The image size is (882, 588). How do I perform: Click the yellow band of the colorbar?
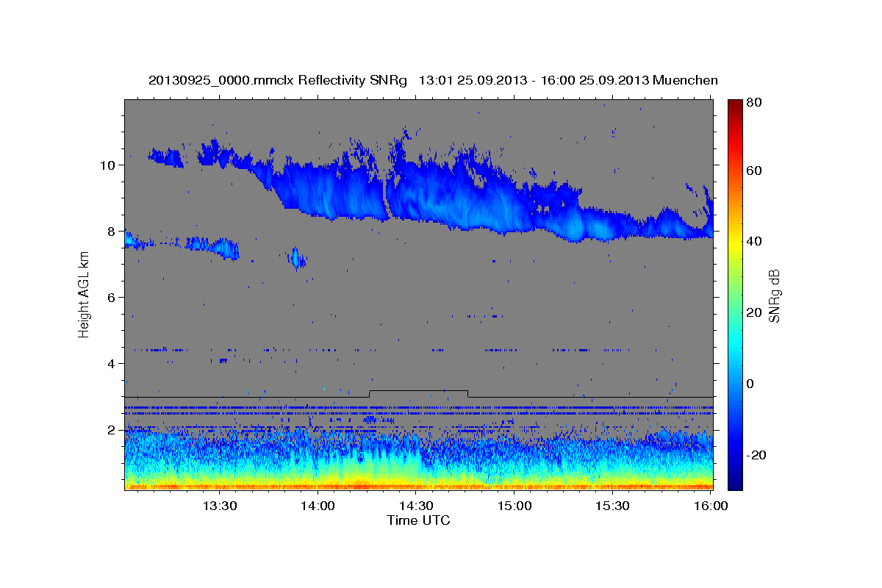click(x=735, y=243)
